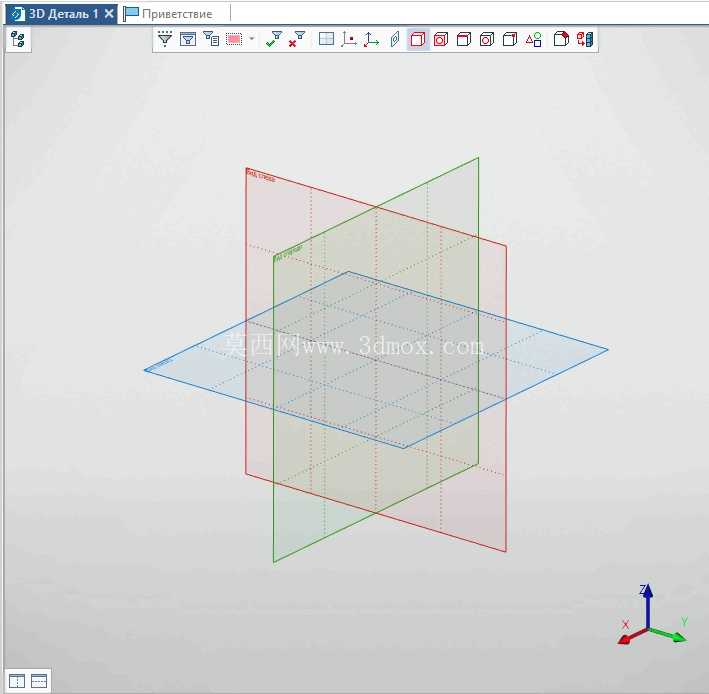Select the green workplane label text
The image size is (709, 694).
point(288,254)
